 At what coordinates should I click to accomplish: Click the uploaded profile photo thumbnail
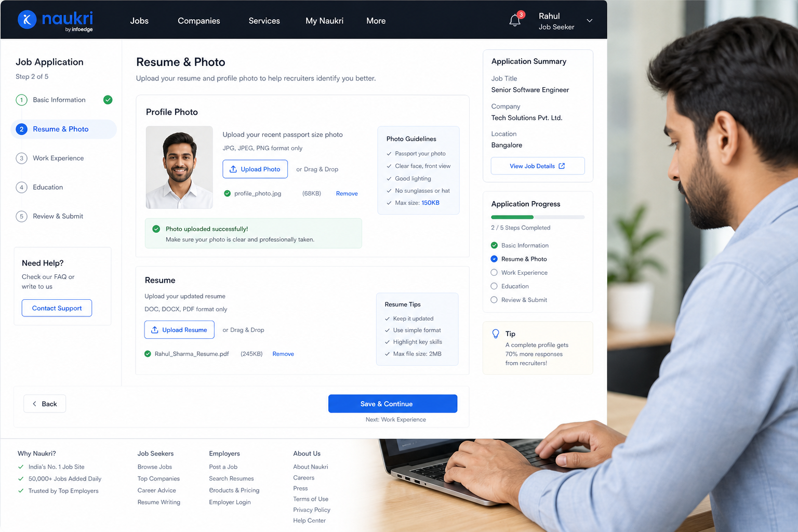pyautogui.click(x=179, y=167)
